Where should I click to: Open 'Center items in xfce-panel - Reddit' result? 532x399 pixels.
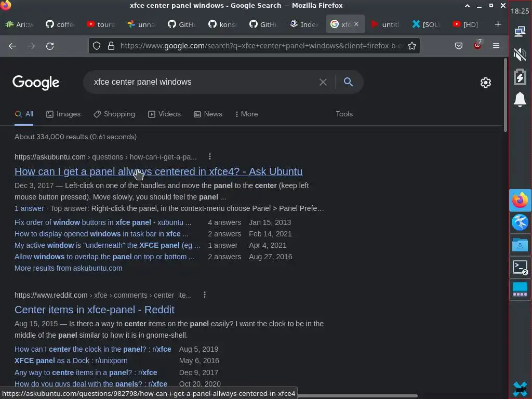(x=95, y=310)
